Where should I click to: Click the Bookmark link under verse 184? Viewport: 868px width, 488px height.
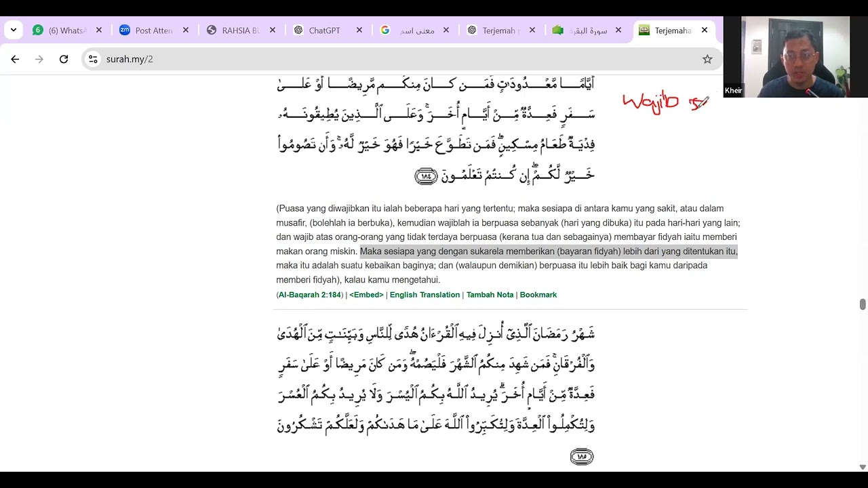point(538,295)
